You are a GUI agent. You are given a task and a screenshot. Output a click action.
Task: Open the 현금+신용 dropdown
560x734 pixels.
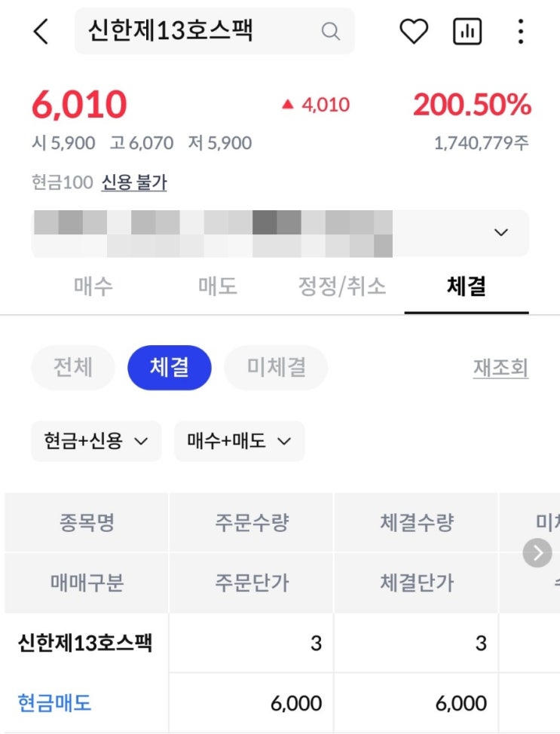(x=96, y=441)
